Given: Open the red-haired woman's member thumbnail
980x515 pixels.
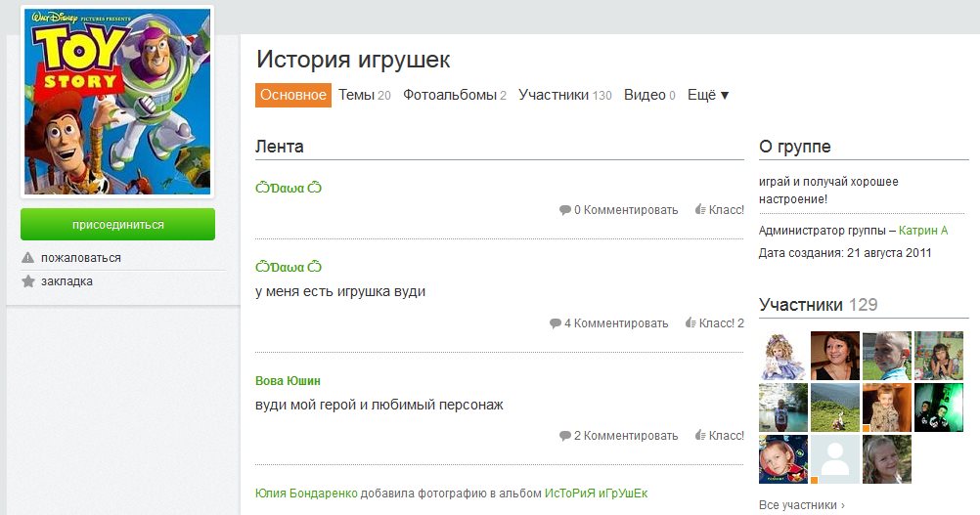Looking at the screenshot, I should pyautogui.click(x=835, y=356).
